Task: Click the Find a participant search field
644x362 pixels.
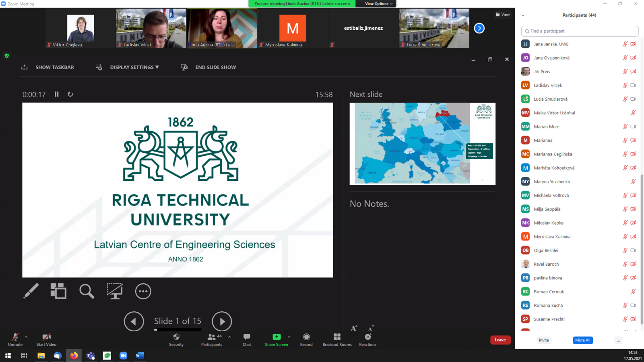Action: click(580, 31)
